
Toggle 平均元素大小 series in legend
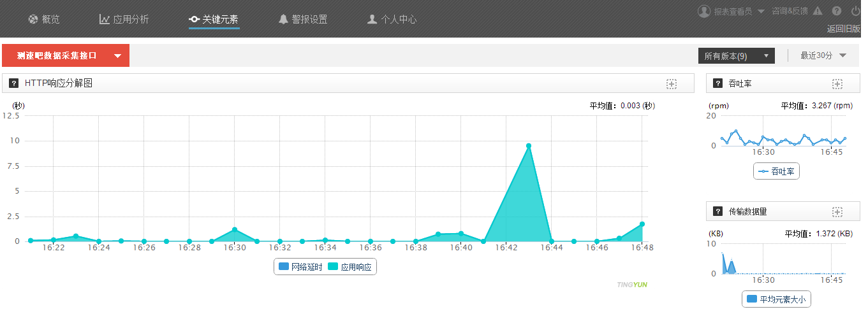(x=776, y=299)
